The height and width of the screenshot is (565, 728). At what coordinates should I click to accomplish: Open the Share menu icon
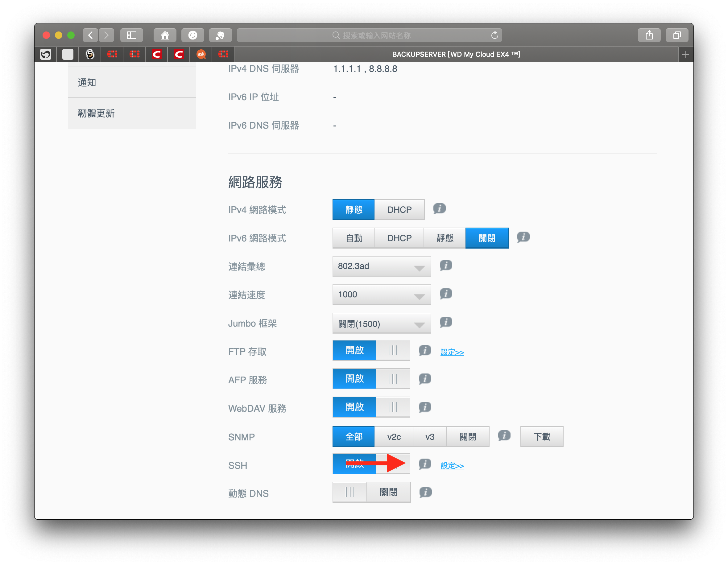[x=649, y=35]
